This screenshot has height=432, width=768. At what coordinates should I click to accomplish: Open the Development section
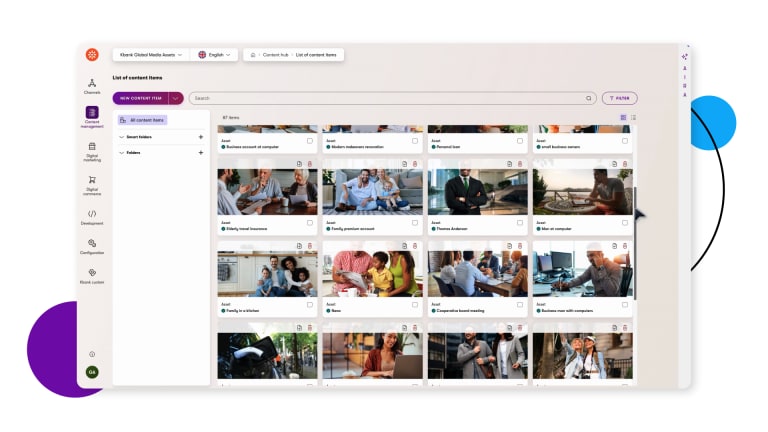(92, 216)
